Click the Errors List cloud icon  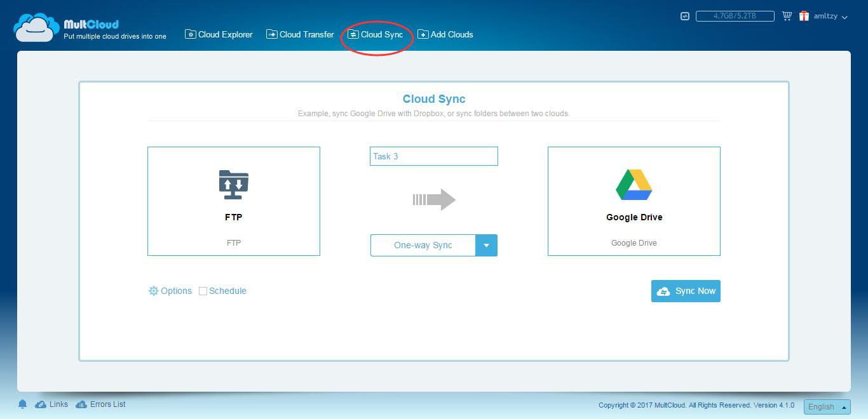[81, 404]
